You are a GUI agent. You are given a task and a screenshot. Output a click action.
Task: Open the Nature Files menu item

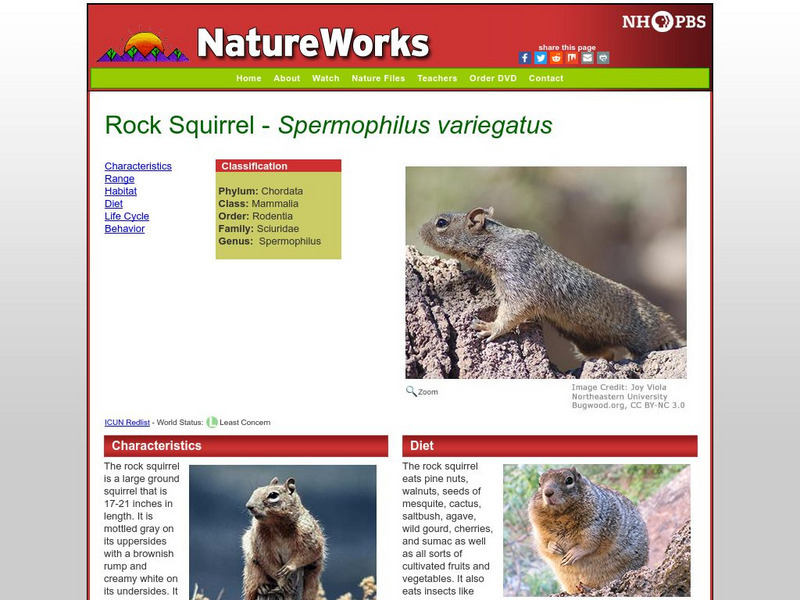pyautogui.click(x=378, y=78)
